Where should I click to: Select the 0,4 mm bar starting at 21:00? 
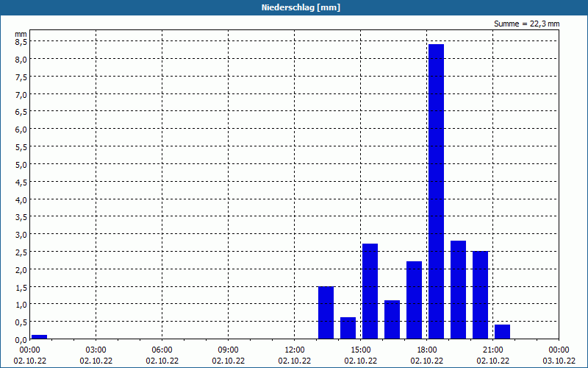pyautogui.click(x=502, y=332)
